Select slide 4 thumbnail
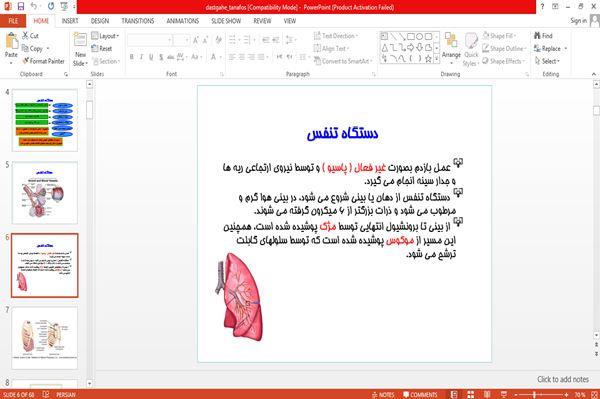 (45, 120)
